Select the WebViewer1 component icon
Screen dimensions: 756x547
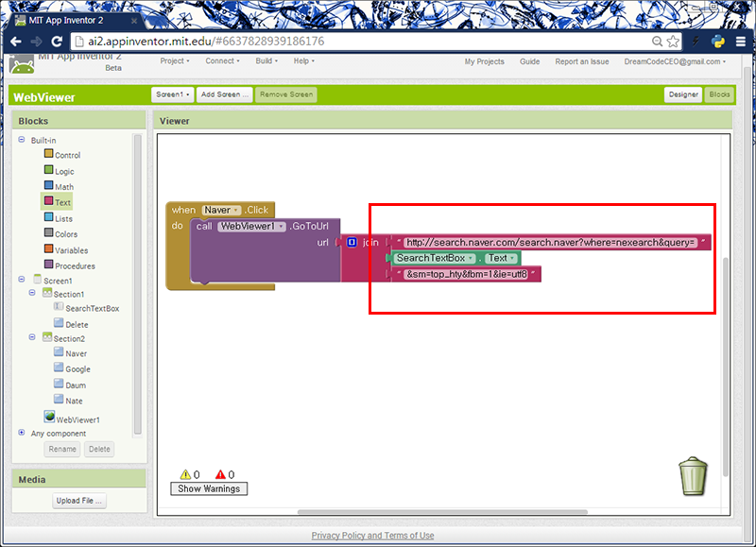pos(49,417)
